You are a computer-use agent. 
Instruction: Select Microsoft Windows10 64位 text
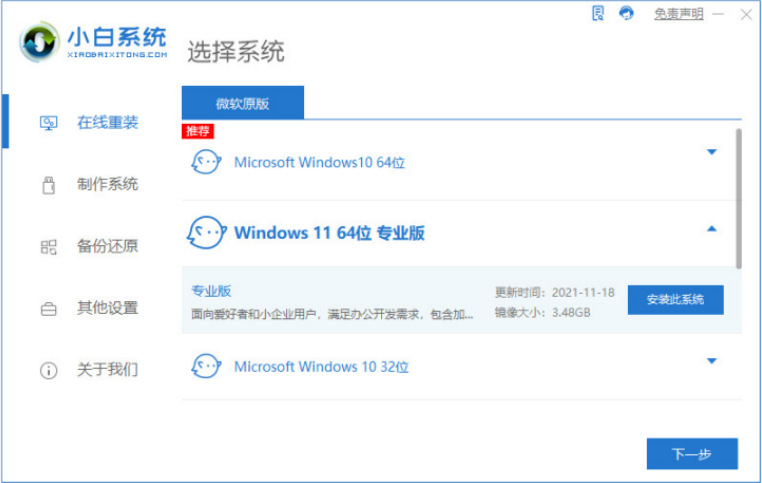[x=319, y=162]
